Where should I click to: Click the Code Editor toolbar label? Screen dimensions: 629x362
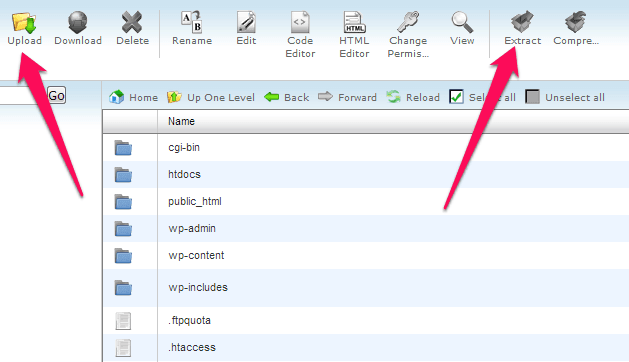[x=300, y=47]
